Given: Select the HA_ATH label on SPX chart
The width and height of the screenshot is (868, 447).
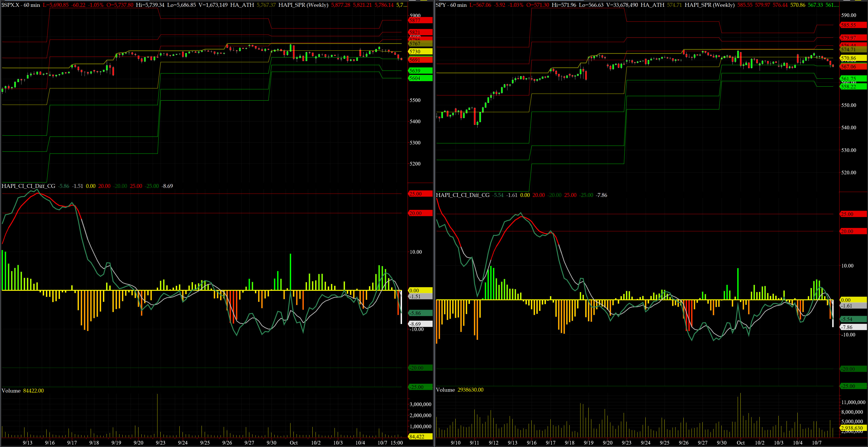Looking at the screenshot, I should click(x=242, y=5).
